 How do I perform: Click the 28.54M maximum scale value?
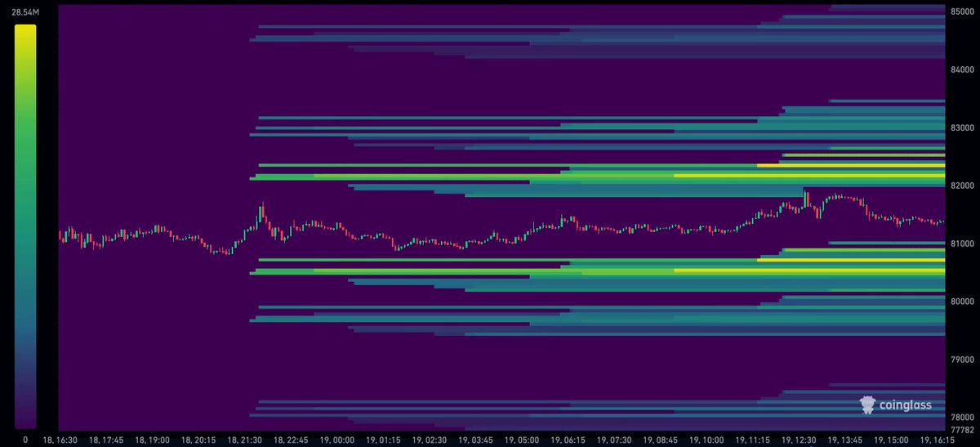(x=25, y=14)
